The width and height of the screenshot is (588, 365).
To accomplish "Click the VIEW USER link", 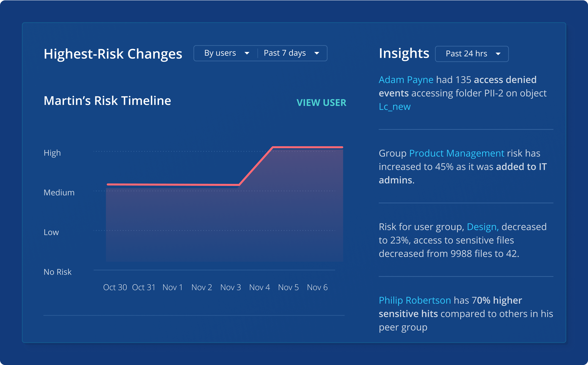I will pyautogui.click(x=321, y=103).
